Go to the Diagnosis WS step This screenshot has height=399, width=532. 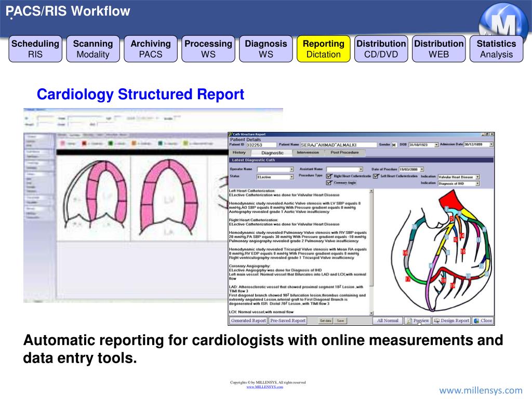tap(266, 49)
